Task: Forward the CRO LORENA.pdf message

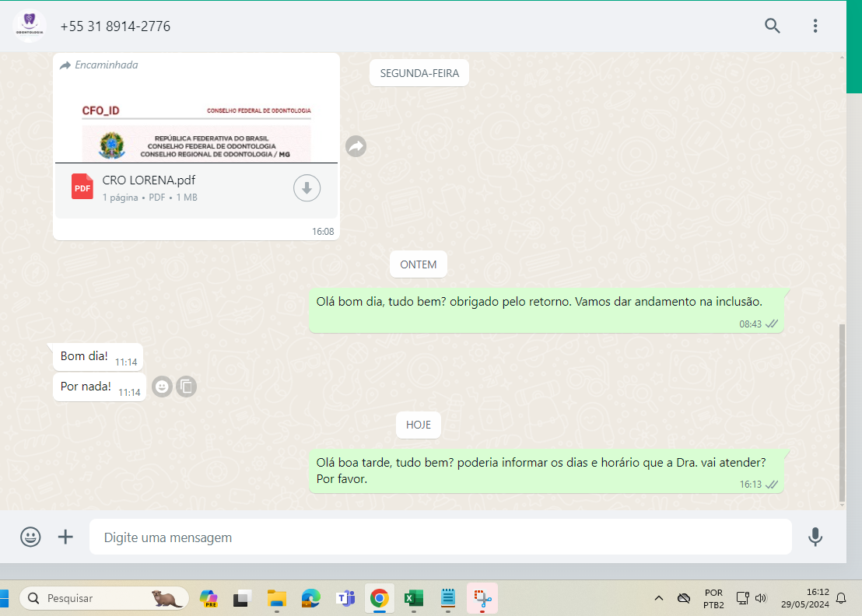Action: click(x=356, y=146)
